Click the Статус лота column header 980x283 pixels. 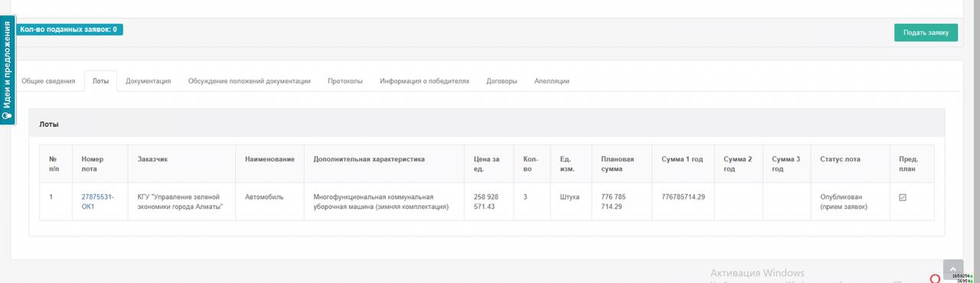point(840,159)
